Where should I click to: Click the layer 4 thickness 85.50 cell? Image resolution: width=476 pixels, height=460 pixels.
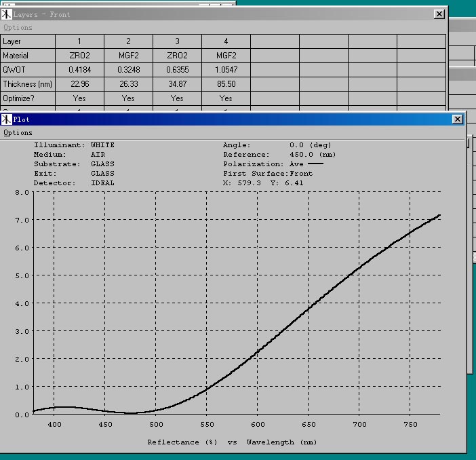coord(226,84)
